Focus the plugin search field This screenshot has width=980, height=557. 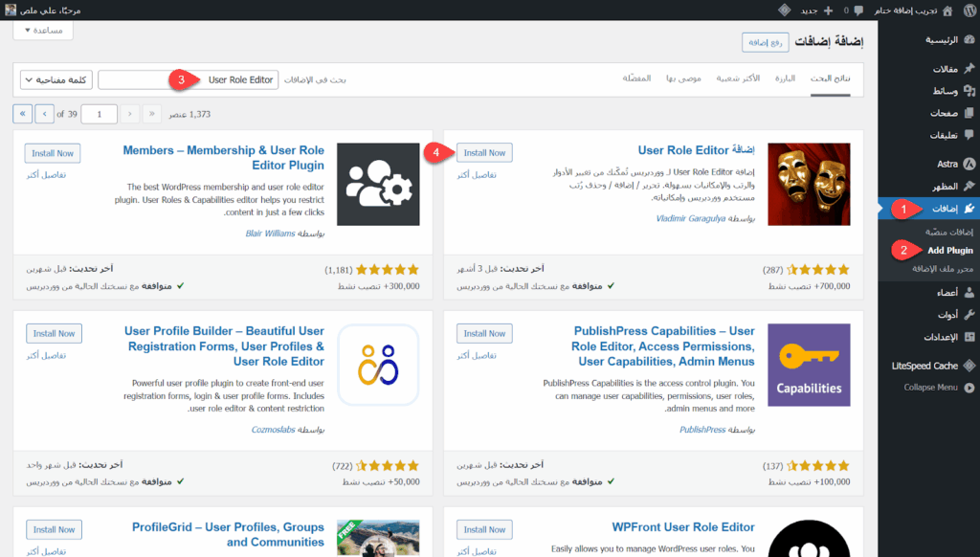188,79
